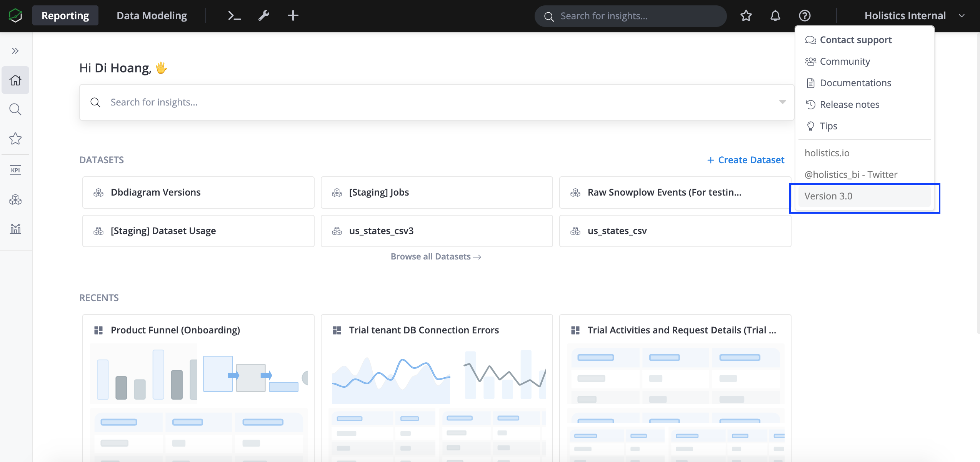Focus main Search for insights field
Screen dimensions: 980x462
coord(437,102)
